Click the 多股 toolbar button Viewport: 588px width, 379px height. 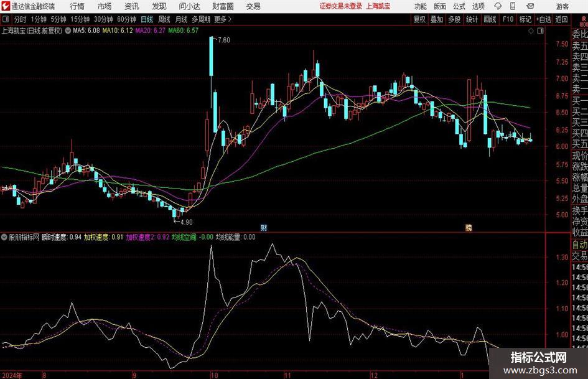click(454, 19)
